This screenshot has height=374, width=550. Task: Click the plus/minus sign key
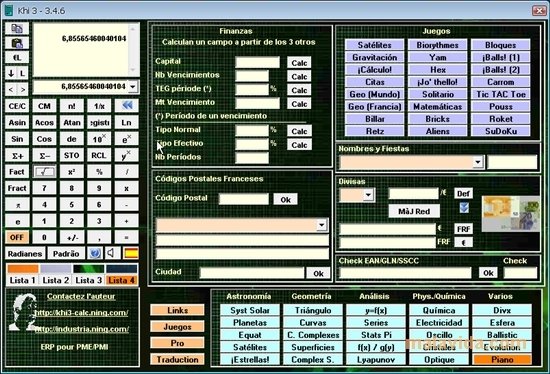click(x=72, y=238)
